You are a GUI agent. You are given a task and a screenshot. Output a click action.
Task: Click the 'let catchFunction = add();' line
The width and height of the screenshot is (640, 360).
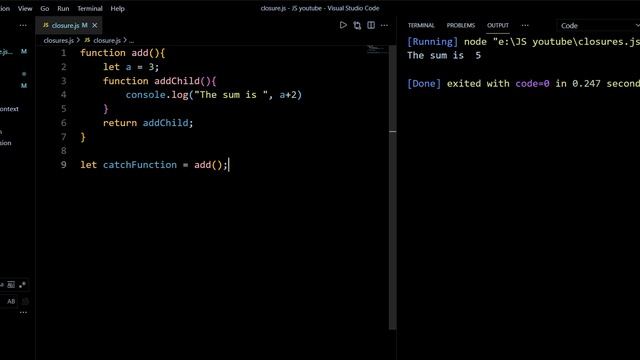point(154,164)
